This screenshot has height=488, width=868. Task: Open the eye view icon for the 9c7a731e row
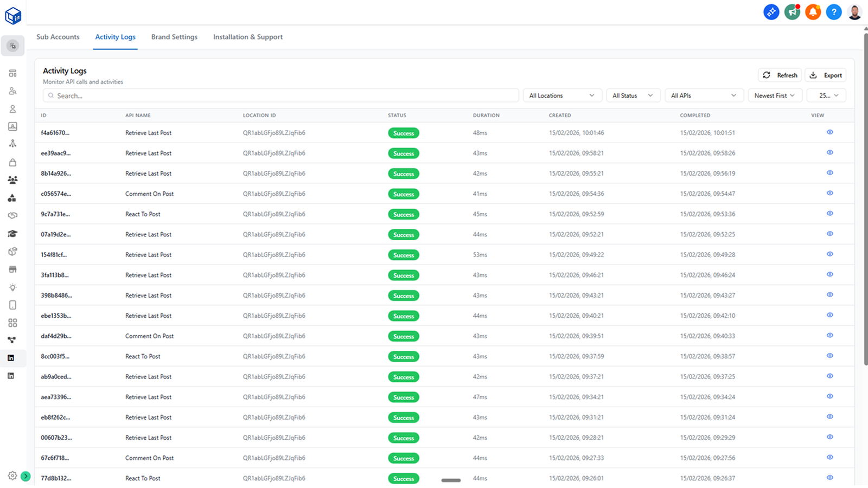(829, 214)
